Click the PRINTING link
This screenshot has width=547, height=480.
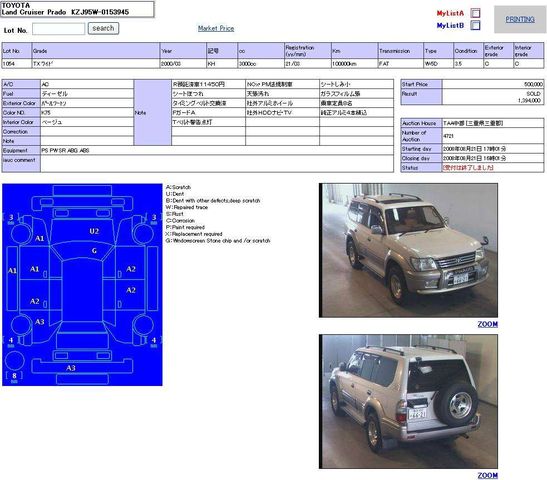(520, 19)
